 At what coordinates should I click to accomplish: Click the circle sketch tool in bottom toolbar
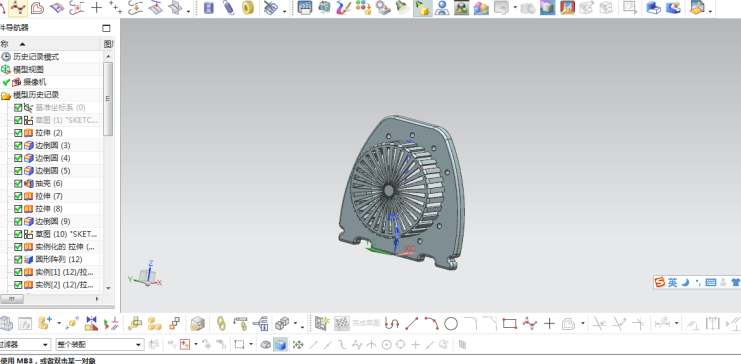tap(451, 324)
